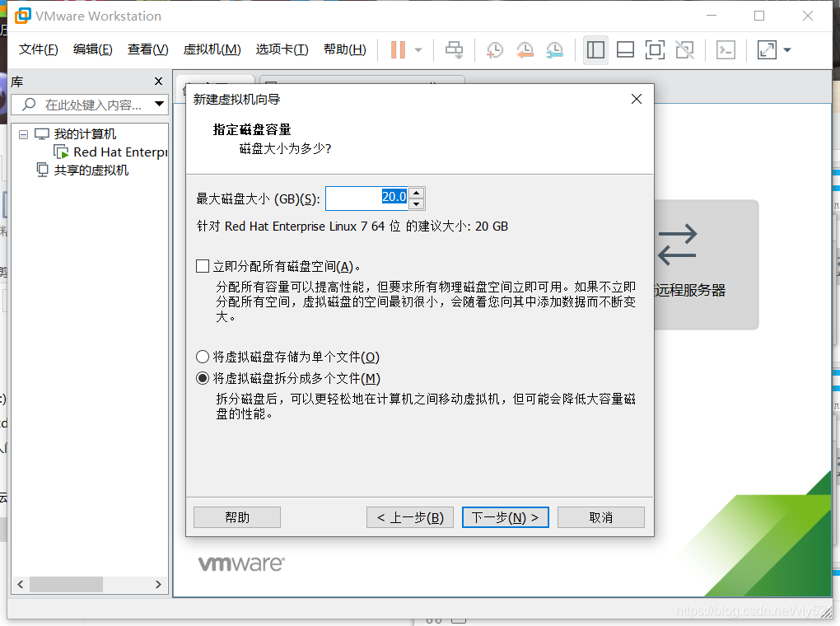Switch the guest into Unity mode
Viewport: 840px width, 626px height.
[x=684, y=50]
